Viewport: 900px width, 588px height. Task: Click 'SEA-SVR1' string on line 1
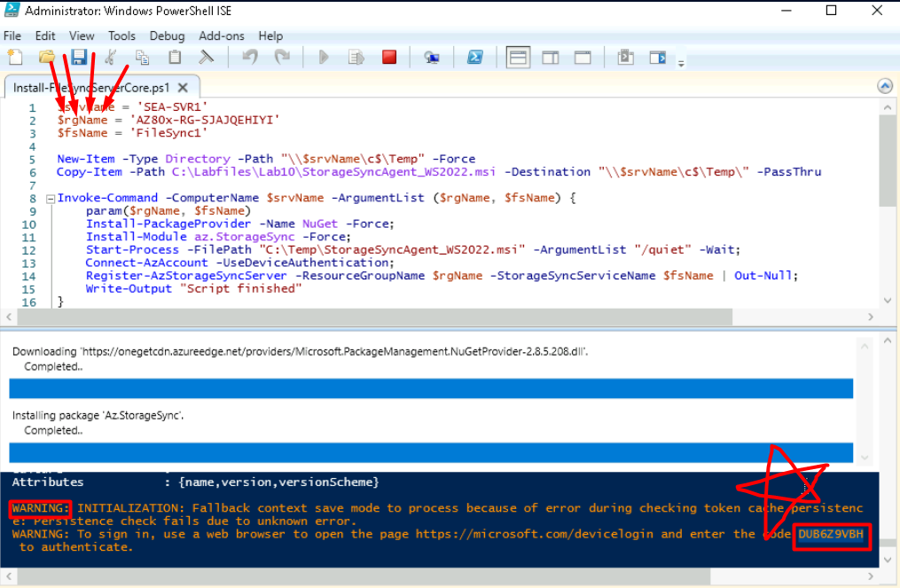pos(172,106)
